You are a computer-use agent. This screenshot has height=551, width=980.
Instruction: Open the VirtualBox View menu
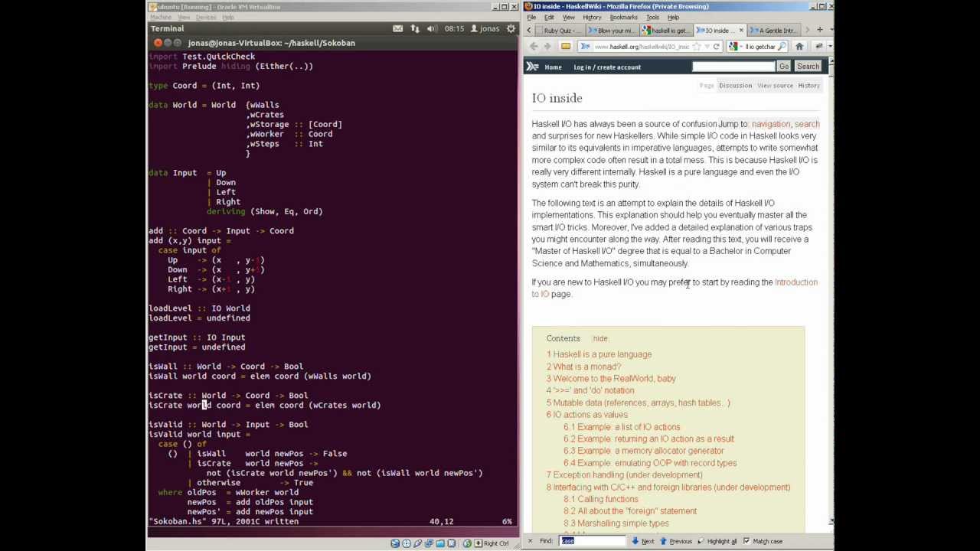point(184,18)
